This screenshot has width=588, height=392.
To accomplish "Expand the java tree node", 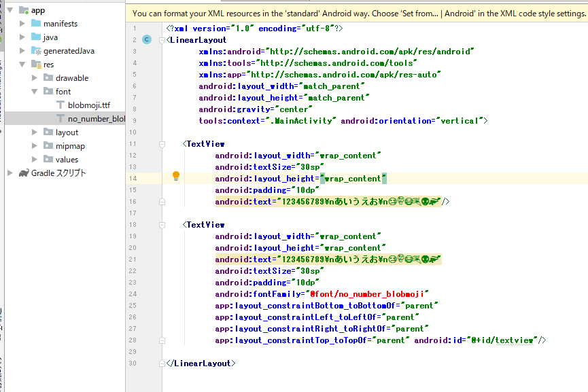I will point(22,37).
